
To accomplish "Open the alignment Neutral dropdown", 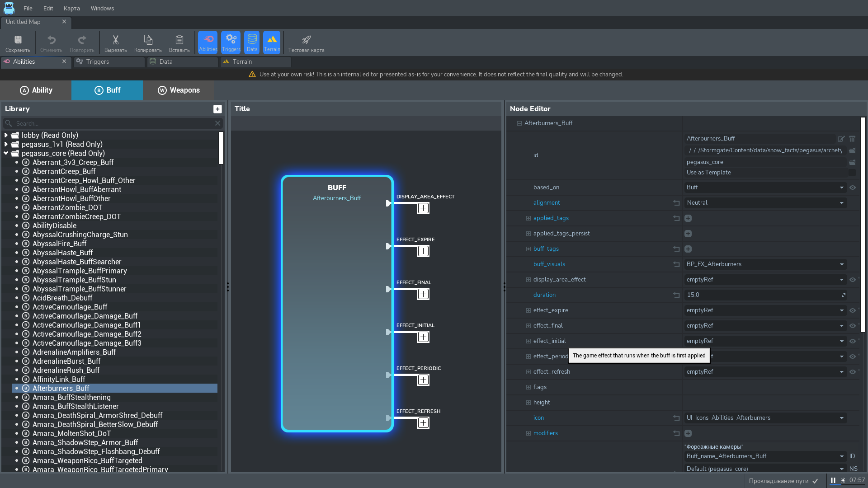I will pos(765,203).
